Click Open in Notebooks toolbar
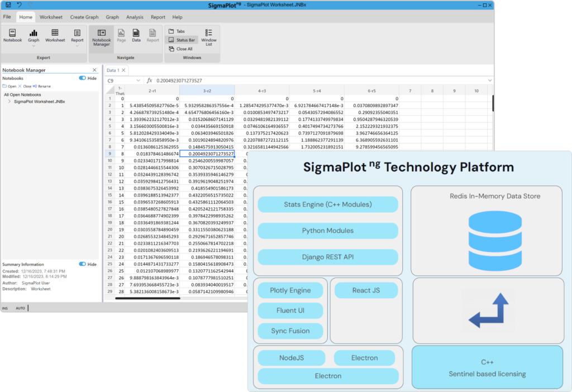 (9, 87)
